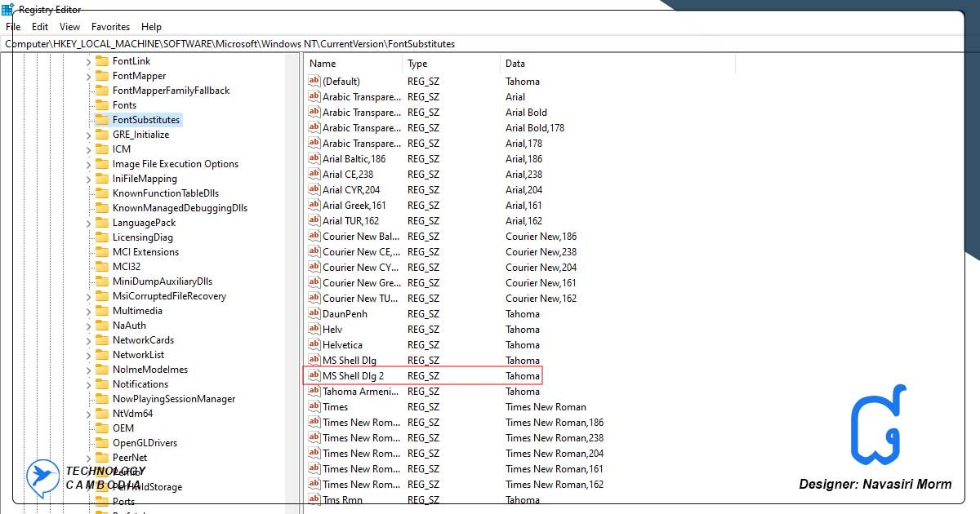
Task: Select the OpenGLDrivers key
Action: (x=145, y=443)
